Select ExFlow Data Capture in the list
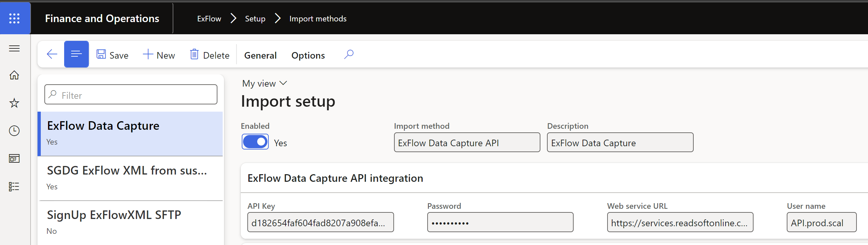The width and height of the screenshot is (868, 245). (130, 134)
